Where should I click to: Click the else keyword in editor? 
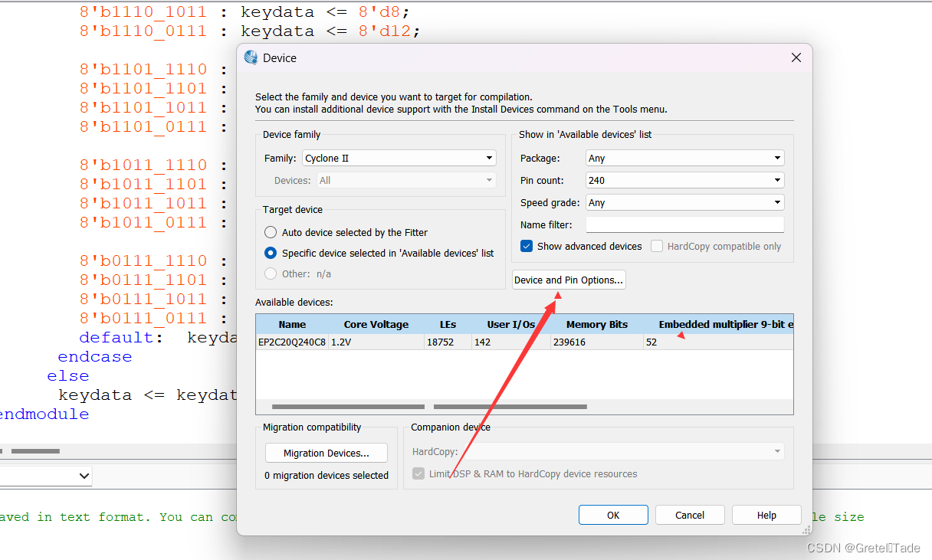coord(68,376)
